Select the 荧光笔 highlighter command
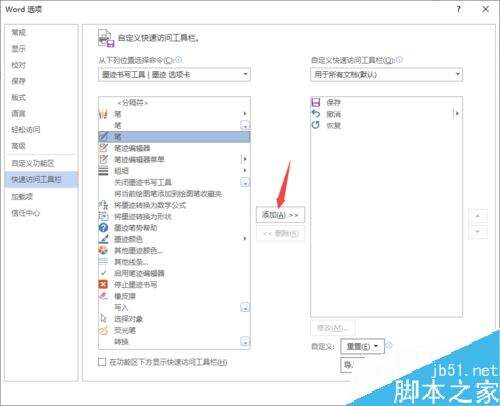 point(174,330)
